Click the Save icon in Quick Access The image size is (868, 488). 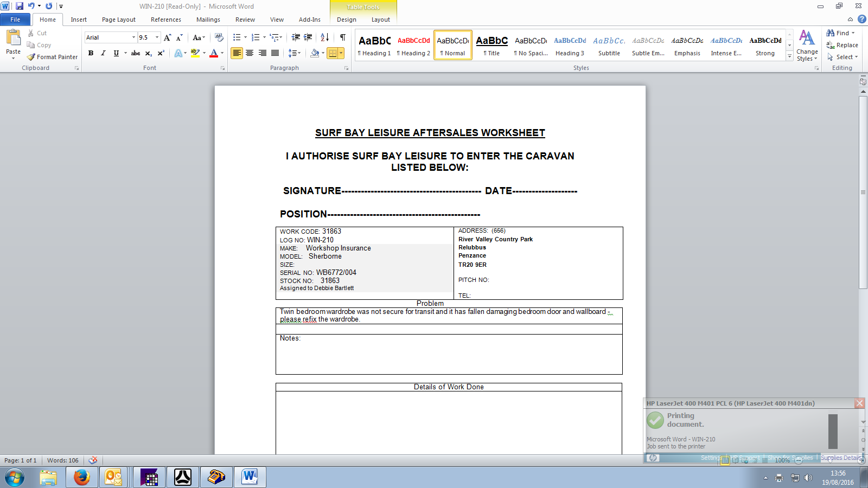pyautogui.click(x=20, y=6)
